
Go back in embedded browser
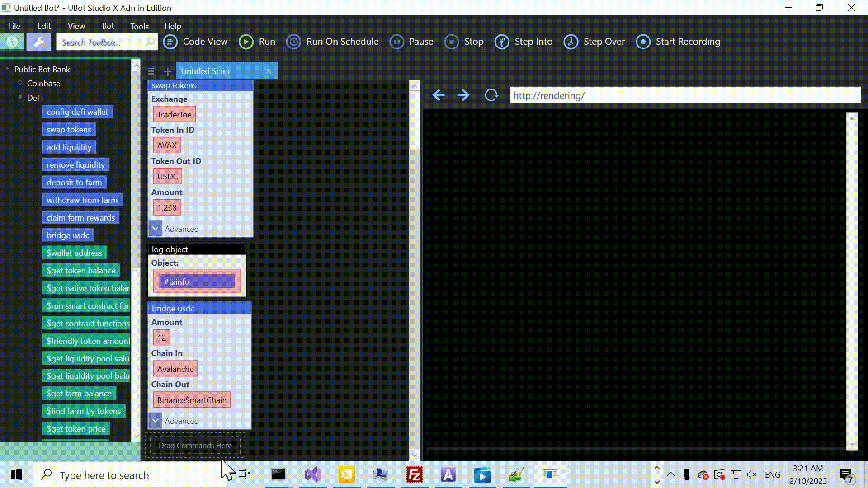pyautogui.click(x=438, y=95)
